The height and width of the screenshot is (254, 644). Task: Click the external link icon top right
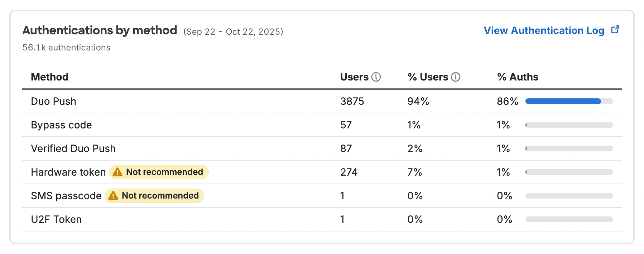click(615, 30)
